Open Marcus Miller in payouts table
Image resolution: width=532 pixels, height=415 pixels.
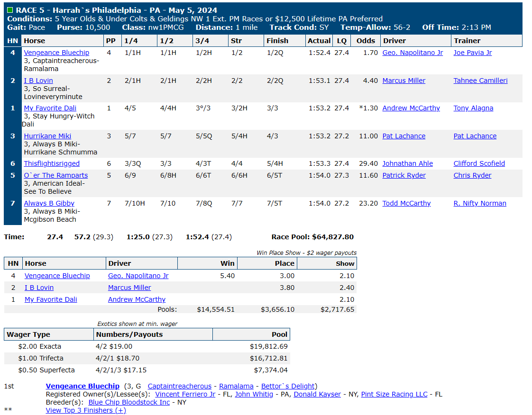[x=129, y=288]
